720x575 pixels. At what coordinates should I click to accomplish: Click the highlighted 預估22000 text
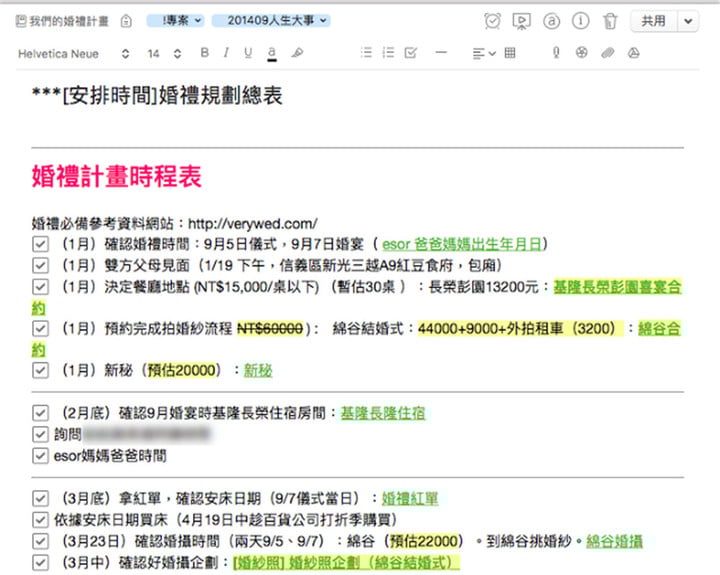pos(425,541)
